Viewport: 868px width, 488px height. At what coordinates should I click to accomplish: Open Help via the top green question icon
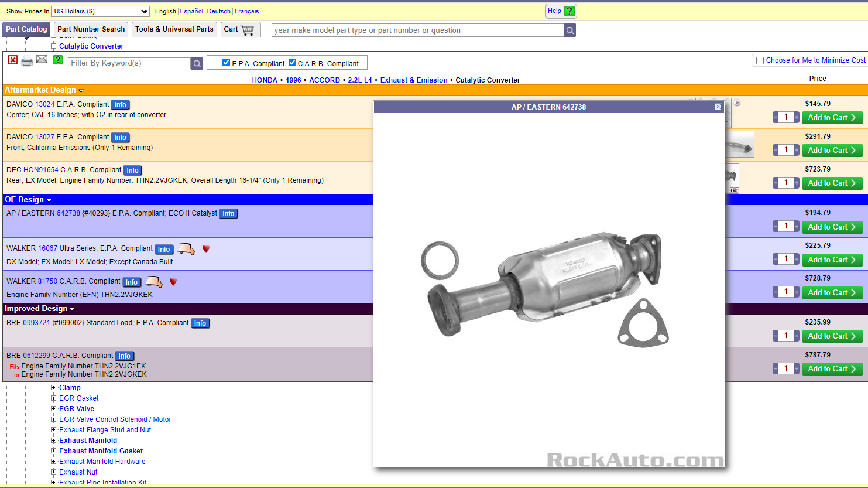click(569, 11)
